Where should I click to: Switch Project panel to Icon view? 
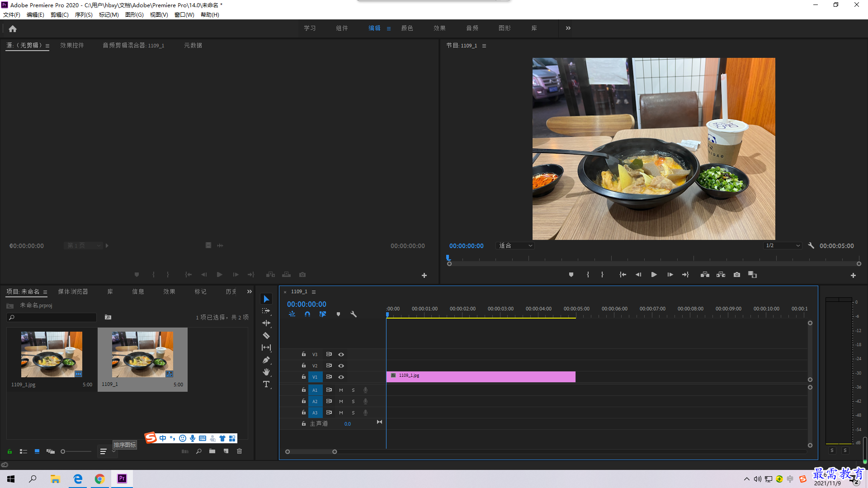click(x=37, y=451)
